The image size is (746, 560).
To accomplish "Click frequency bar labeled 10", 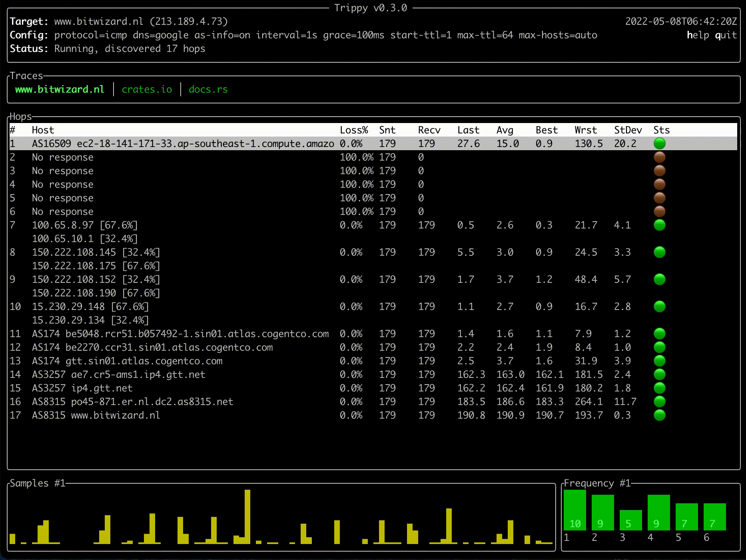I will click(574, 510).
